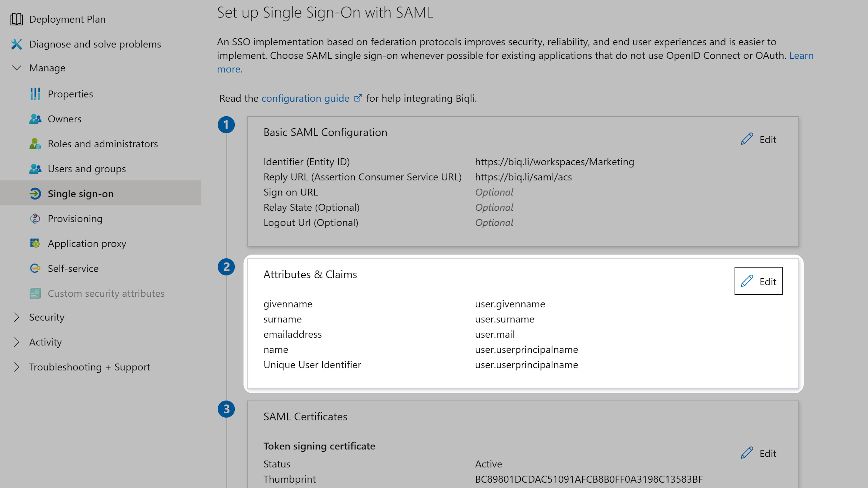868x488 pixels.
Task: Open the configuration guide link
Action: (x=305, y=98)
